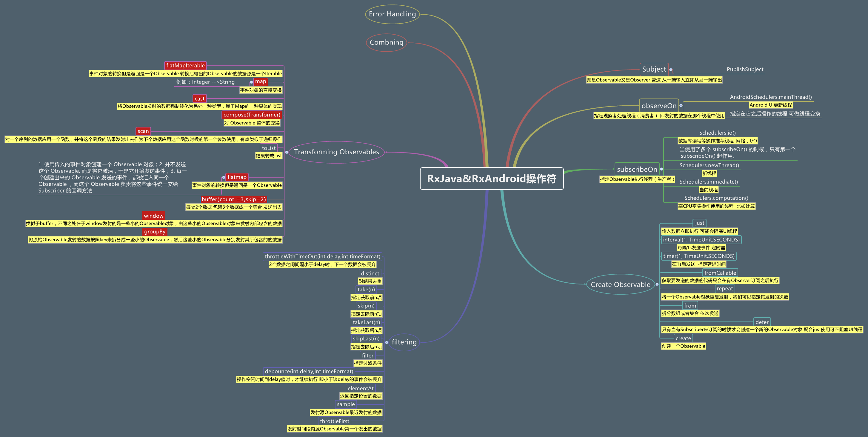Click the Schedulers.io() subtopic
868x437 pixels.
point(717,133)
